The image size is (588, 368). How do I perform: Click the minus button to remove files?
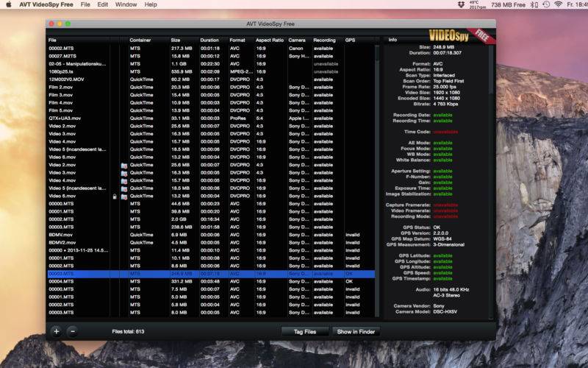coord(73,332)
